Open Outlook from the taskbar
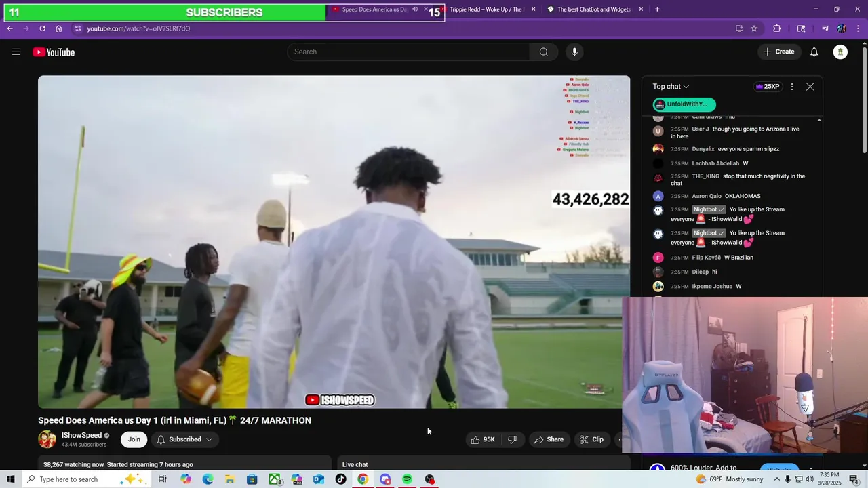The image size is (868, 488). tap(319, 479)
